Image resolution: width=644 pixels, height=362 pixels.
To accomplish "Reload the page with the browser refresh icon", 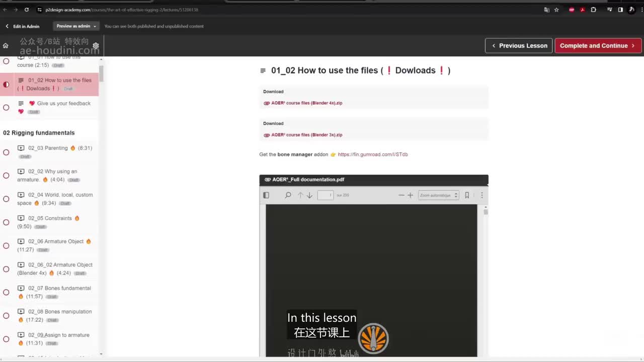I will pos(26,10).
